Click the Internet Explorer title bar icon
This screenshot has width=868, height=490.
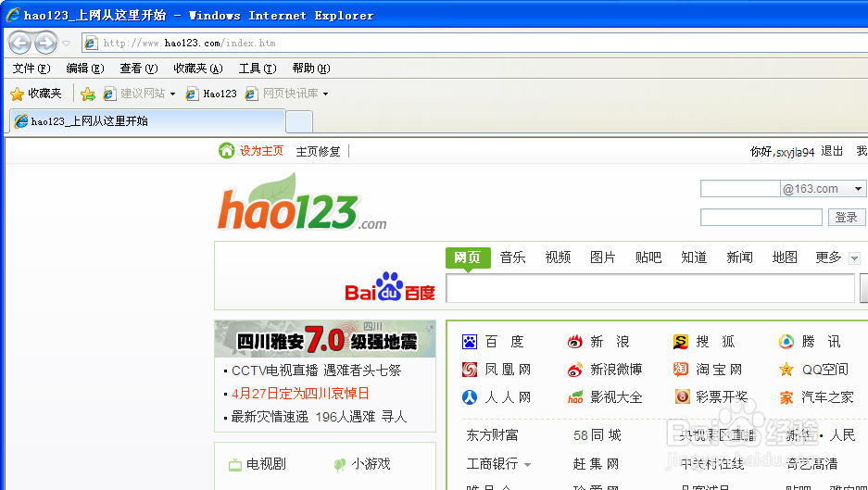coord(13,15)
